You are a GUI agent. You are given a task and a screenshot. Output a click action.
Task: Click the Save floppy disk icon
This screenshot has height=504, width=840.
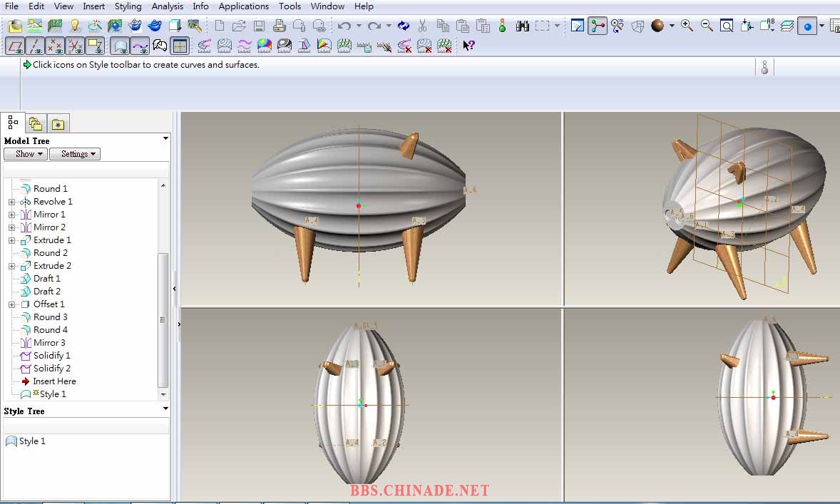tap(259, 26)
